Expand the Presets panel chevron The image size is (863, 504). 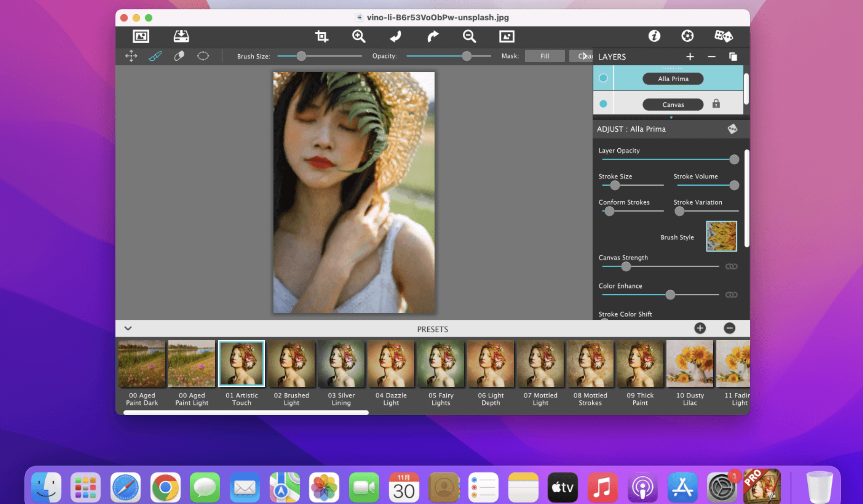point(128,328)
